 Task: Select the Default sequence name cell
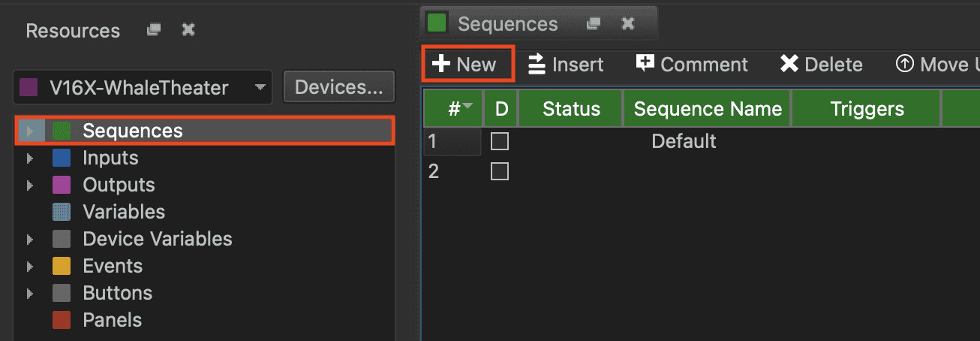click(x=684, y=141)
